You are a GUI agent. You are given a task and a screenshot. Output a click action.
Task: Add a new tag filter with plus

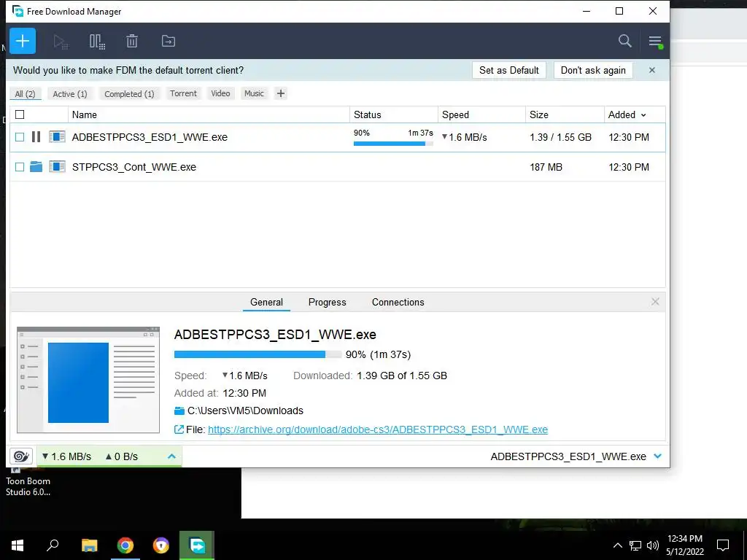pos(281,93)
